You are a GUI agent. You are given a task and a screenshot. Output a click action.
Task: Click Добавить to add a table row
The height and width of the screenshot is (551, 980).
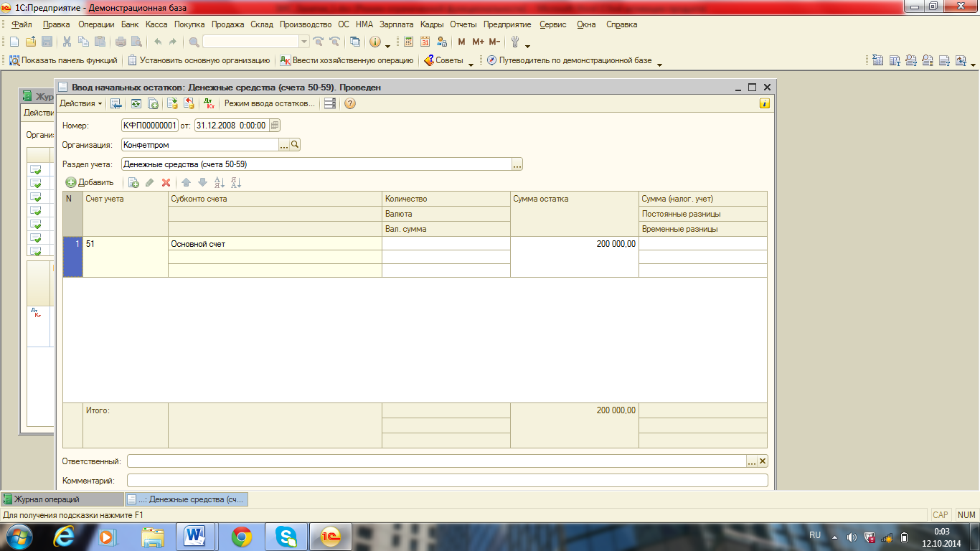click(x=90, y=183)
